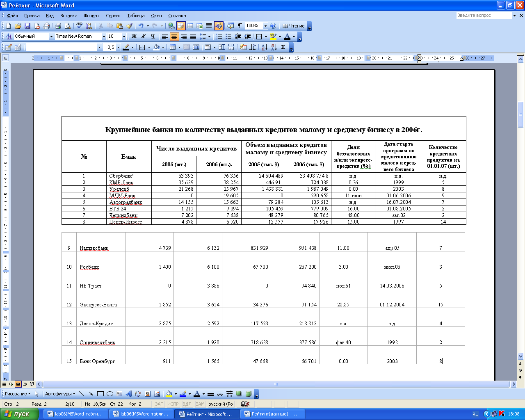Insert a Text Box drawing icon
The image size is (525, 420).
pos(119,394)
